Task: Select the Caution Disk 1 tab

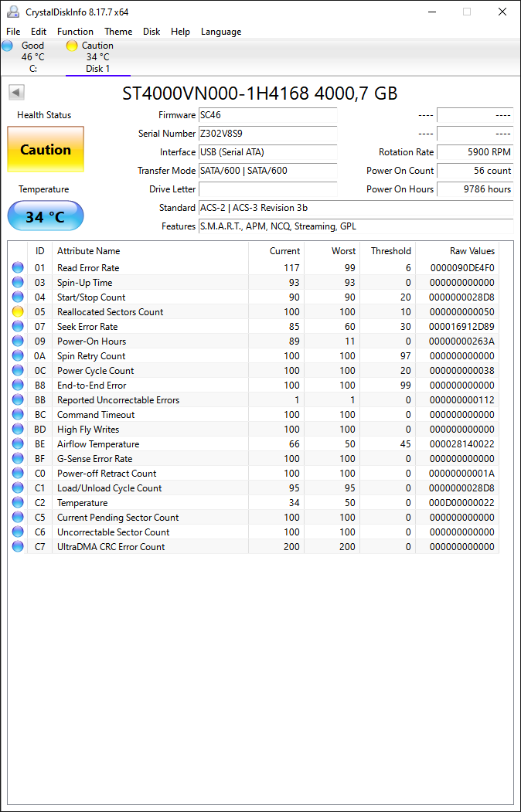Action: click(x=98, y=57)
